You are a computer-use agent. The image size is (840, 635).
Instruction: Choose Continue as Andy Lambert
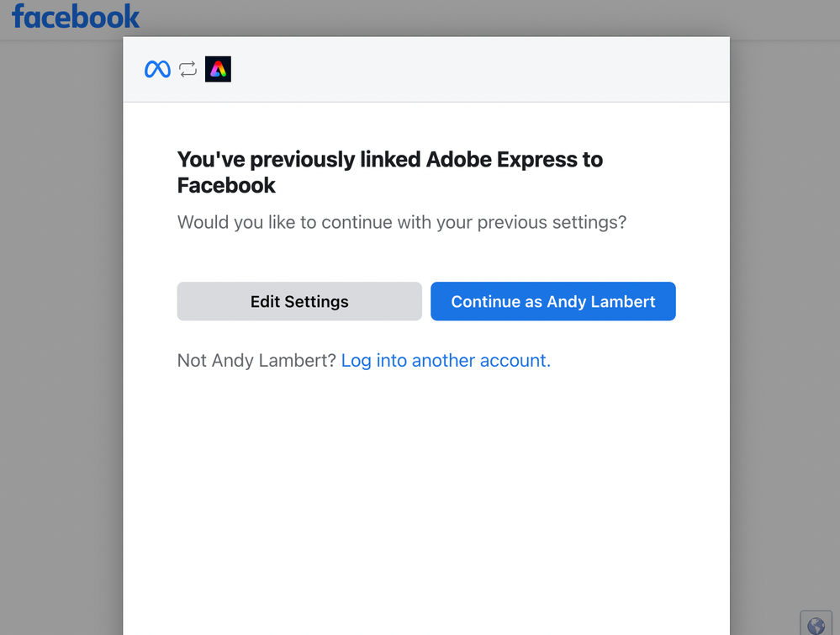click(x=552, y=301)
